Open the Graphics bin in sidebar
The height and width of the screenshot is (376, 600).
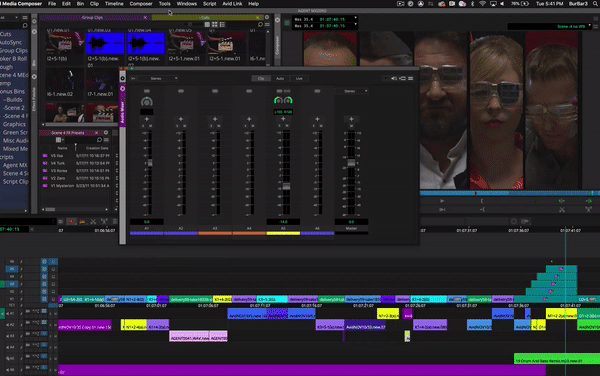pyautogui.click(x=14, y=124)
